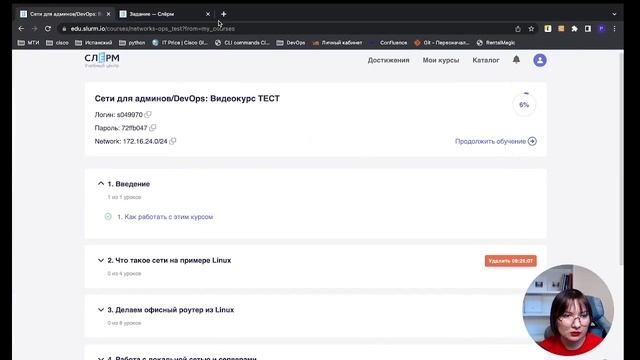The width and height of the screenshot is (640, 360).
Task: Open the user profile avatar menu
Action: coord(540,60)
